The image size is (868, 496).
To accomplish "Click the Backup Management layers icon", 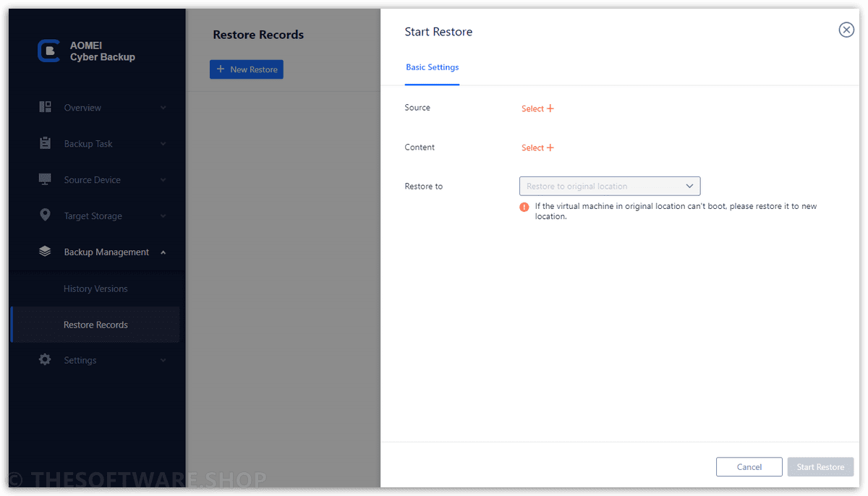I will click(x=45, y=252).
